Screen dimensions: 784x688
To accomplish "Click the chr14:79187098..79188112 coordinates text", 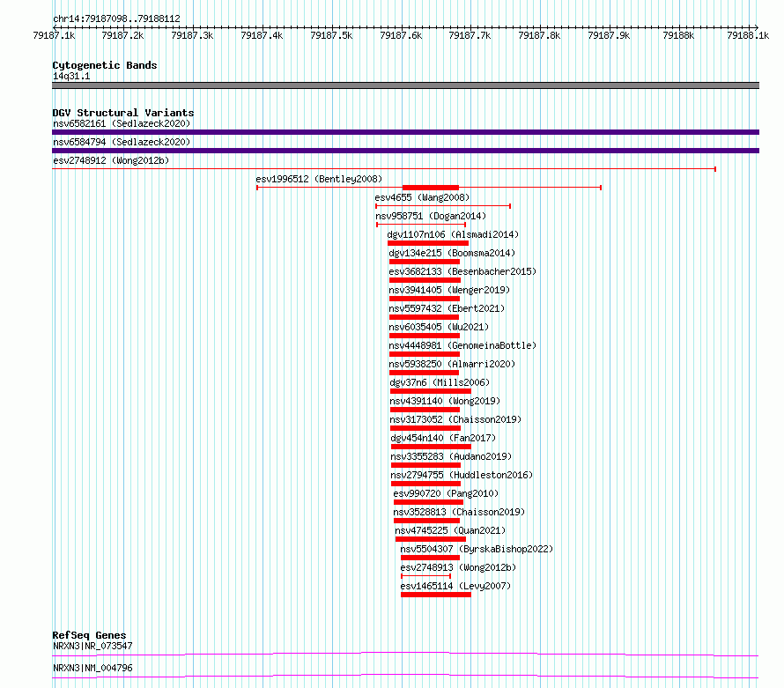I will [116, 18].
